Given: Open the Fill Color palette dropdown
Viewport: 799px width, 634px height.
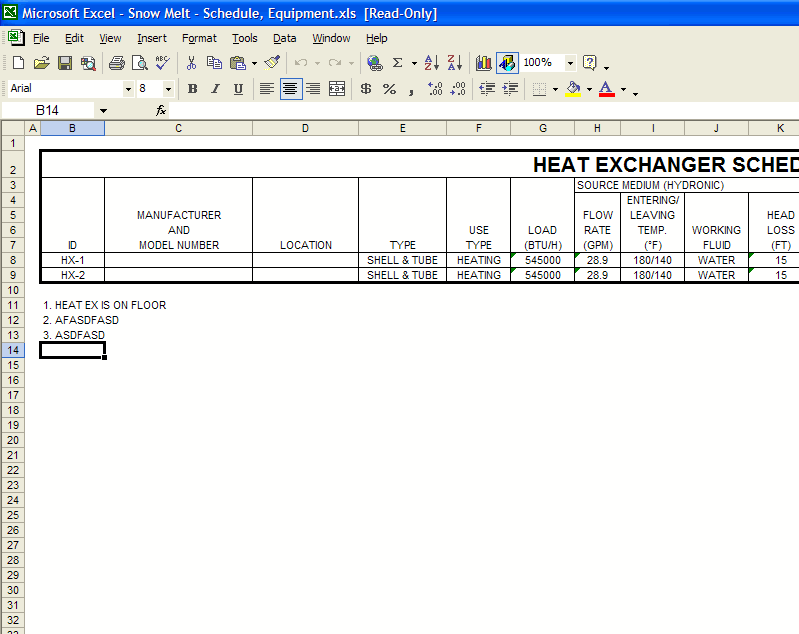Looking at the screenshot, I should [x=590, y=89].
